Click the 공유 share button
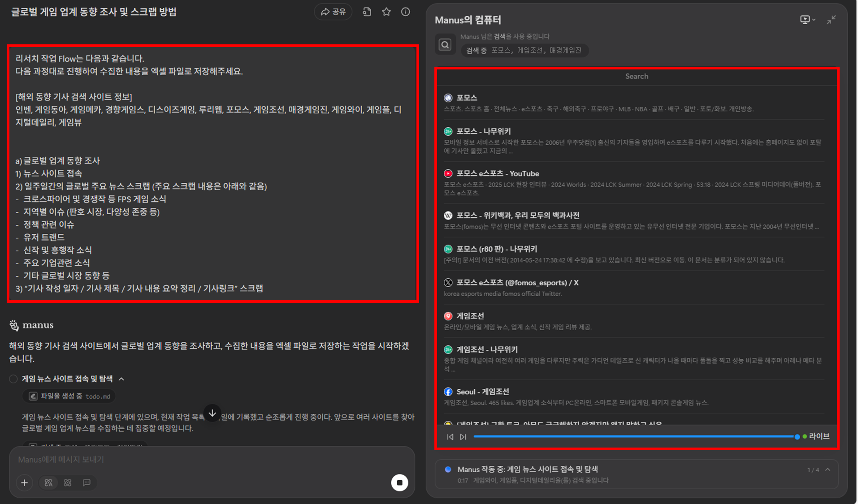This screenshot has height=504, width=858. pyautogui.click(x=333, y=12)
